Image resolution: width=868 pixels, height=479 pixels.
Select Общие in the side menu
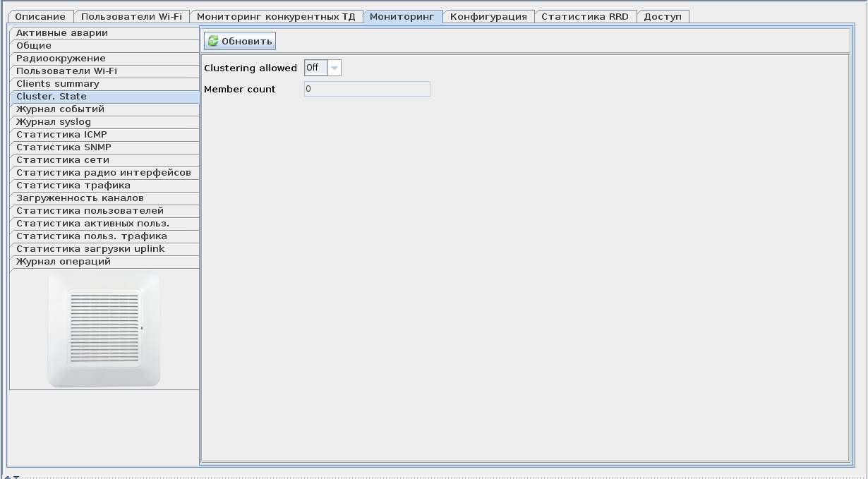104,46
